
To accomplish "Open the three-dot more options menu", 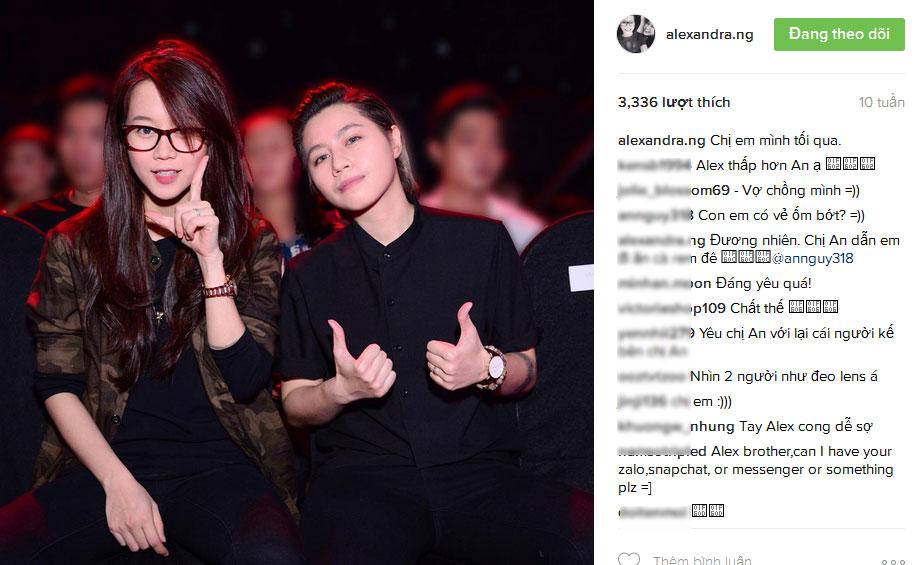I will point(893,561).
